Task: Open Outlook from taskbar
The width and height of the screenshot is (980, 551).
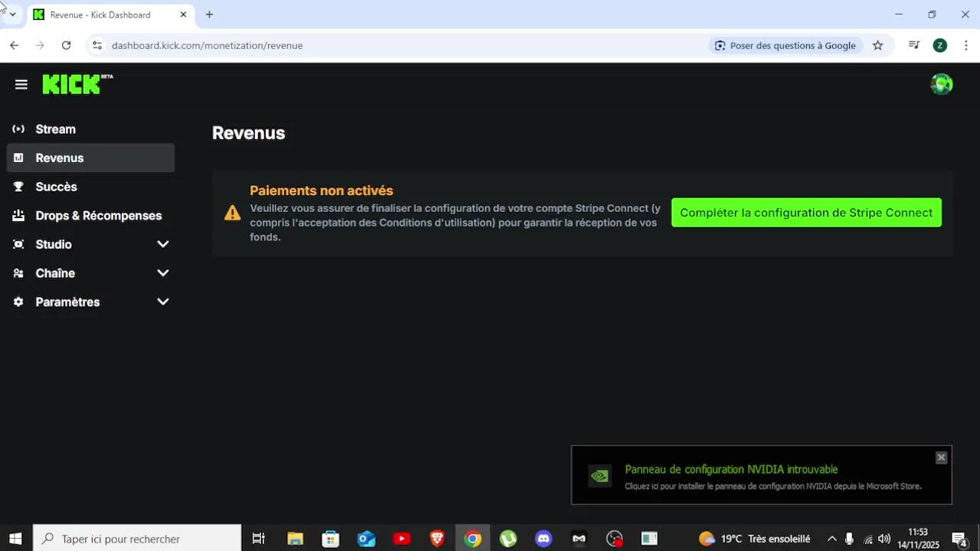Action: coord(366,539)
